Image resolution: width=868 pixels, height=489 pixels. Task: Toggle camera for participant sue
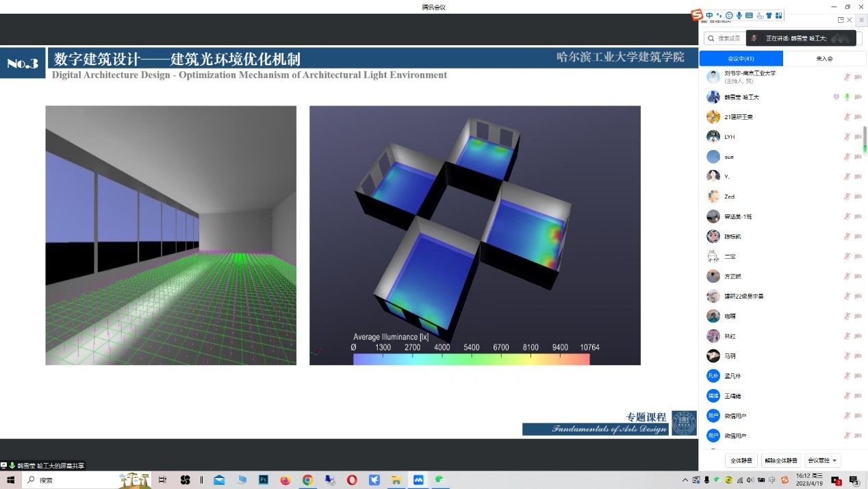(857, 157)
